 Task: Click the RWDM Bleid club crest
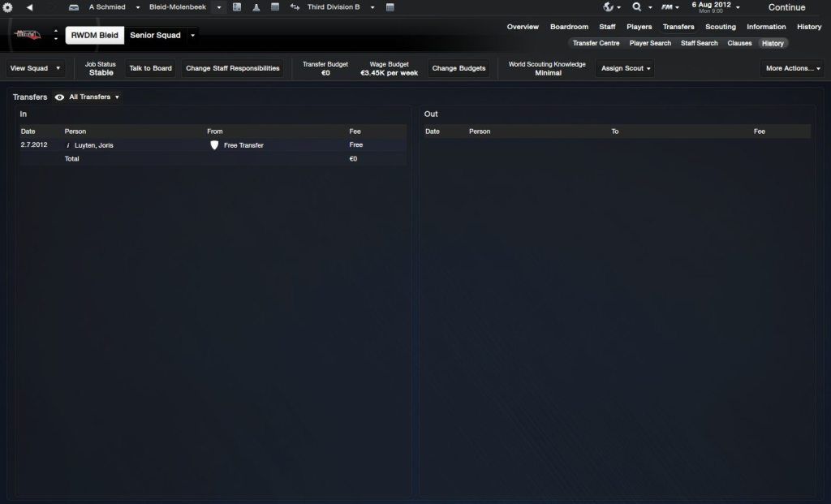28,36
